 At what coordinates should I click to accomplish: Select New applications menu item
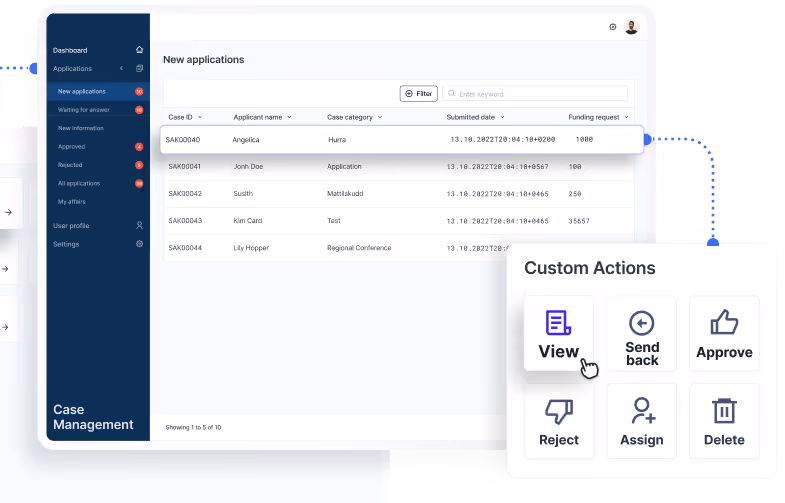[x=82, y=92]
